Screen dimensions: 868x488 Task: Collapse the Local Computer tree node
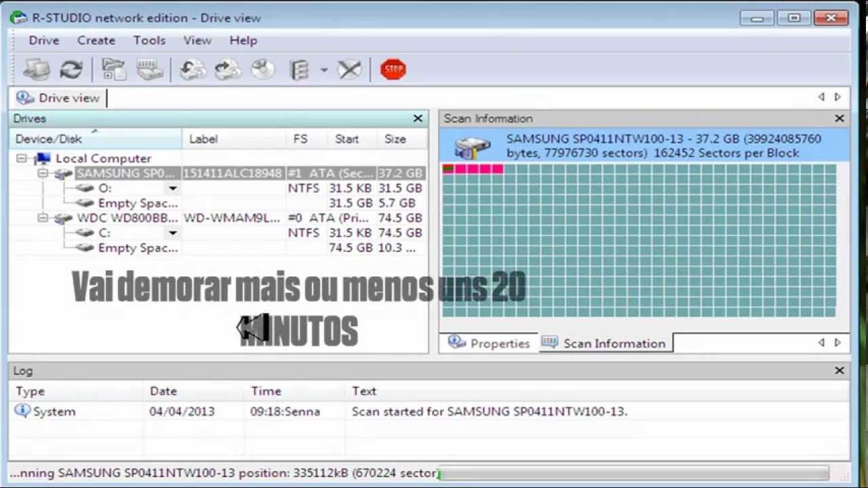click(x=22, y=159)
